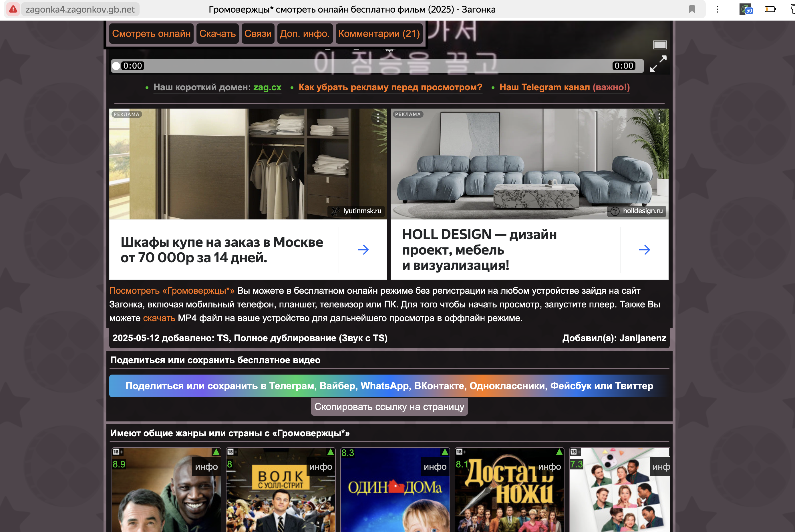The image size is (795, 532).
Task: Click инфо on Волк с Уолл-стрит poster
Action: pos(321,467)
